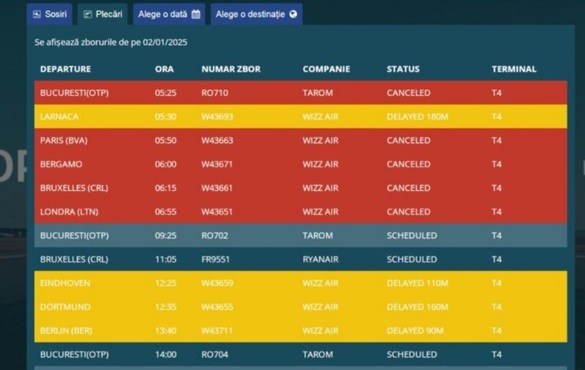The width and height of the screenshot is (585, 370).
Task: Click the Eindhoven delayed 110M row
Action: 301,283
